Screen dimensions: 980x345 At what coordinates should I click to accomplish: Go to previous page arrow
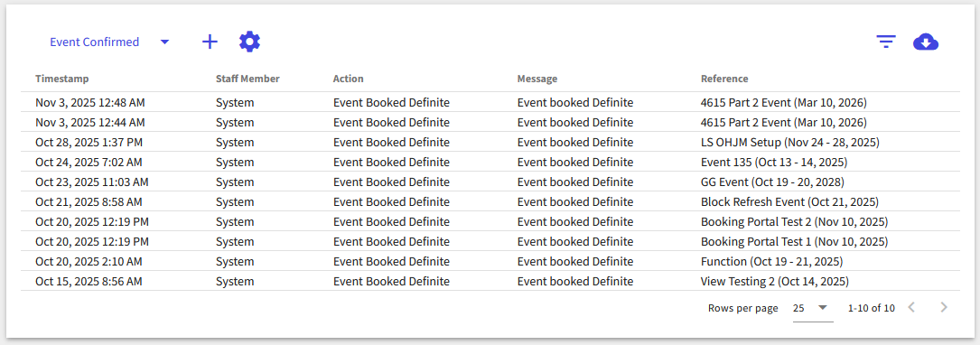(x=912, y=307)
